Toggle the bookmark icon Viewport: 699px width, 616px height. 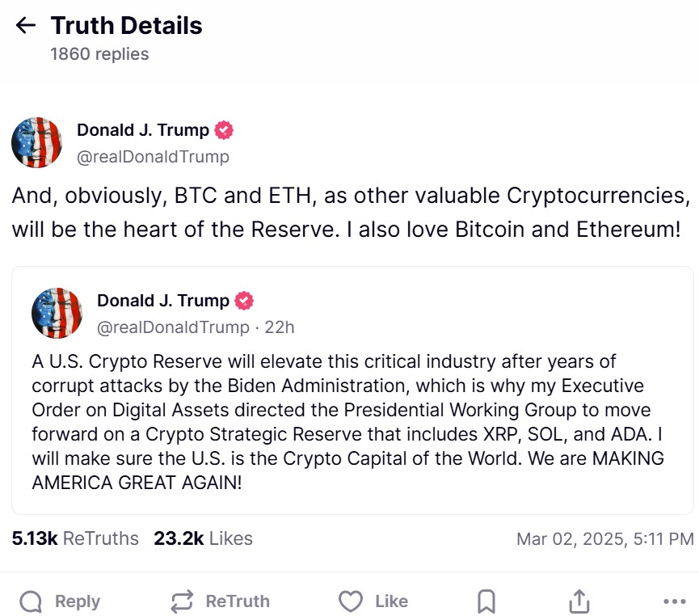(x=486, y=601)
